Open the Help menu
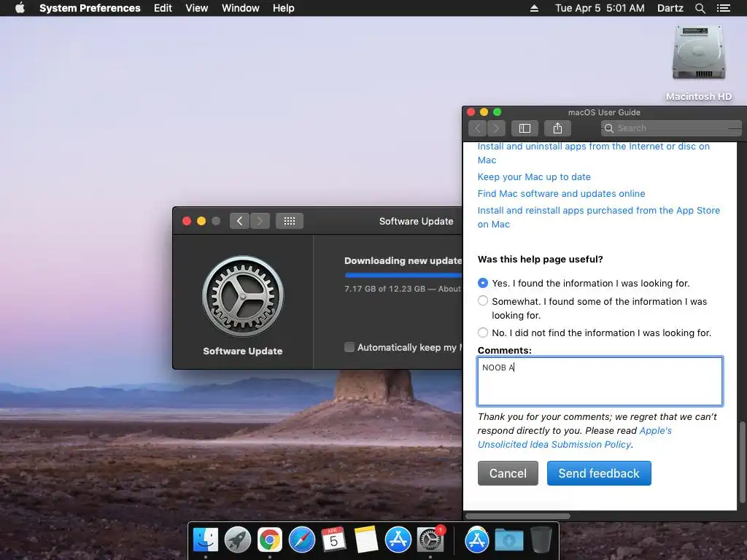Viewport: 747px width, 560px height. point(283,8)
